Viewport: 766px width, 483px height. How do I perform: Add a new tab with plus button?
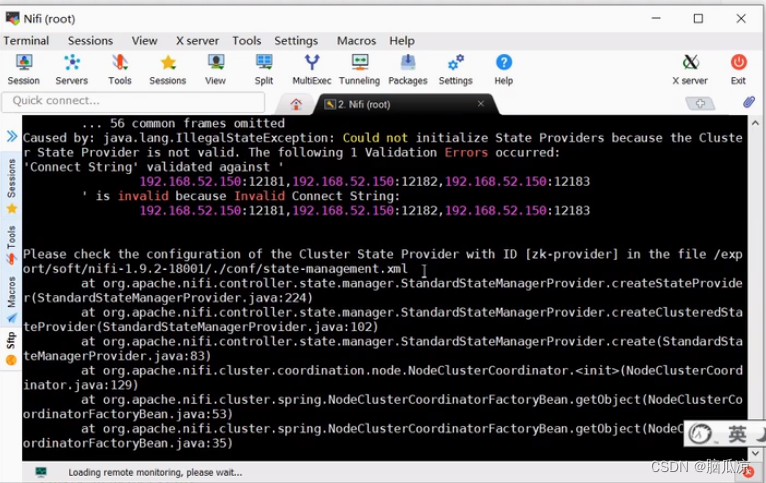(700, 103)
